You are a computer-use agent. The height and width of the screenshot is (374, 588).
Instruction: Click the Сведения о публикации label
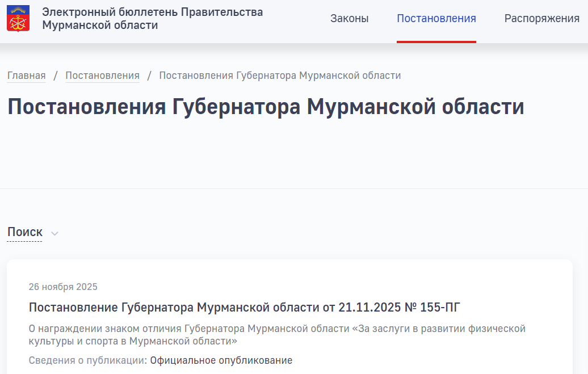87,360
